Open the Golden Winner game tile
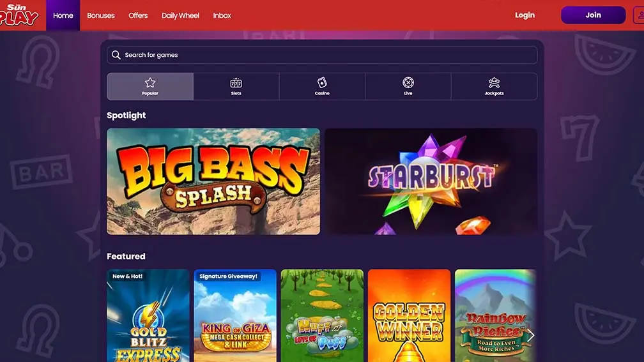 click(409, 315)
